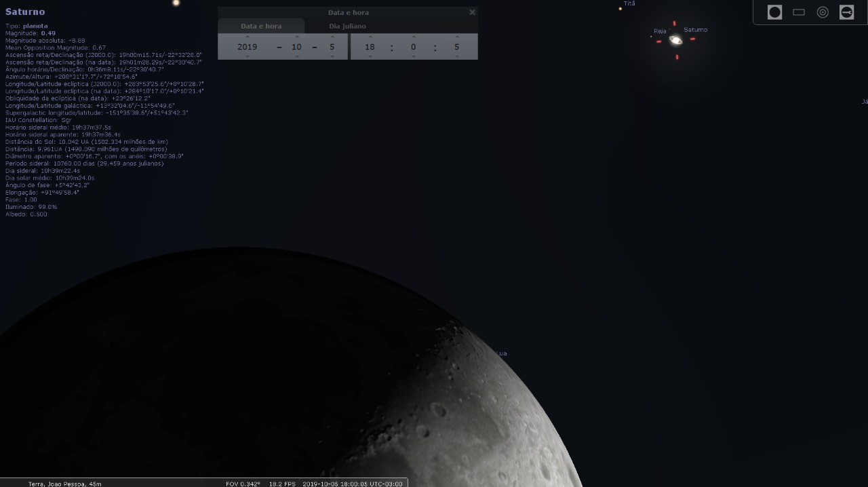Increase the seconds with up arrow
868x487 pixels.
457,37
